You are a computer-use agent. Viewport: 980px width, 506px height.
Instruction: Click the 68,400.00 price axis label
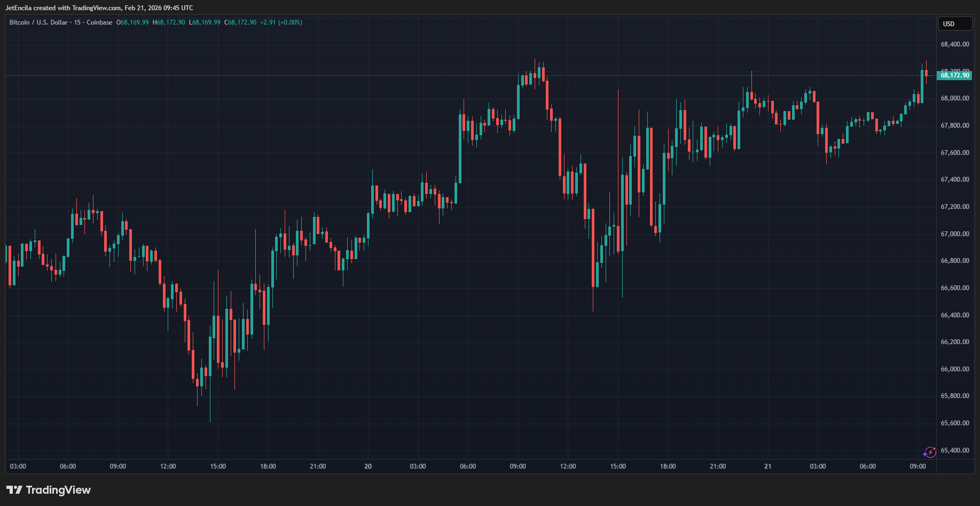click(x=954, y=44)
